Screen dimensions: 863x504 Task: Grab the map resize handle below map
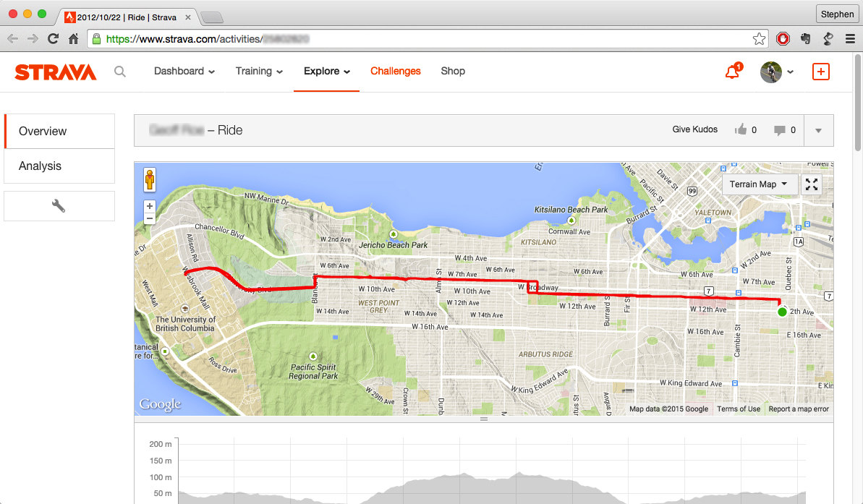coord(484,419)
